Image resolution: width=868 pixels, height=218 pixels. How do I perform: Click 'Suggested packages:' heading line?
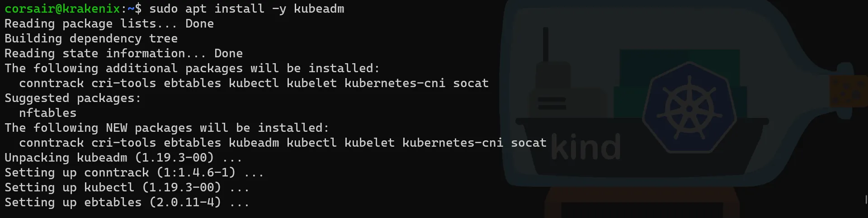[x=72, y=98]
